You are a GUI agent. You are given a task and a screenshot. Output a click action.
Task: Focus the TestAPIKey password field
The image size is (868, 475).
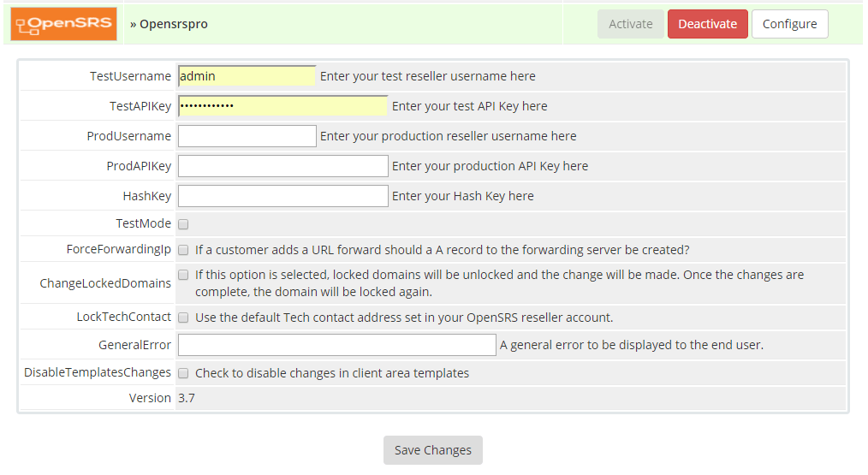[x=282, y=106]
